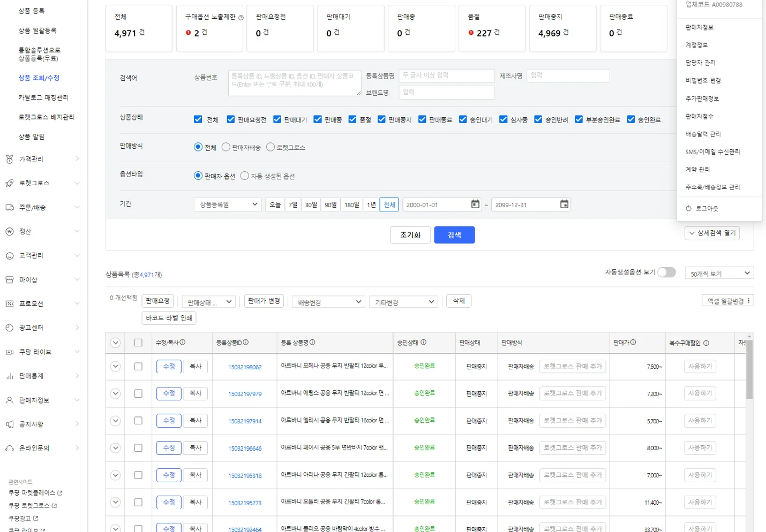Click info icon next to 등록상품ID header
Image resolution: width=766 pixels, height=532 pixels.
(x=245, y=342)
